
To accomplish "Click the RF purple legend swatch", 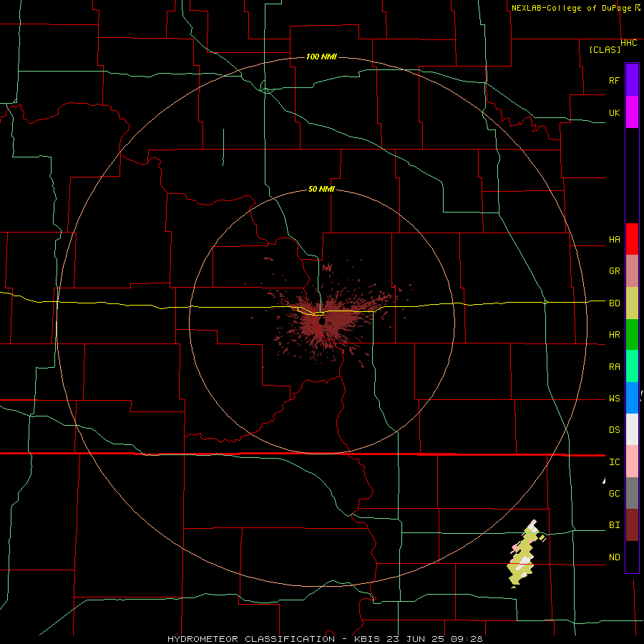I will point(632,80).
